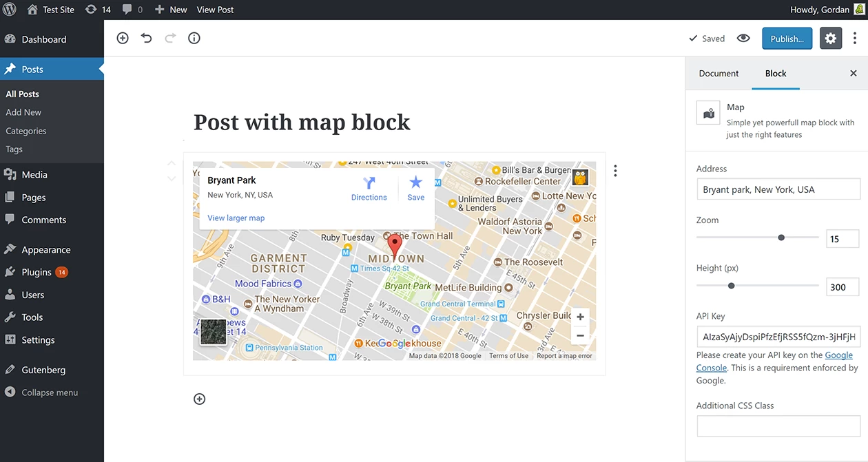Screen dimensions: 868x462
Task: Zoom out on the map
Action: [x=580, y=336]
